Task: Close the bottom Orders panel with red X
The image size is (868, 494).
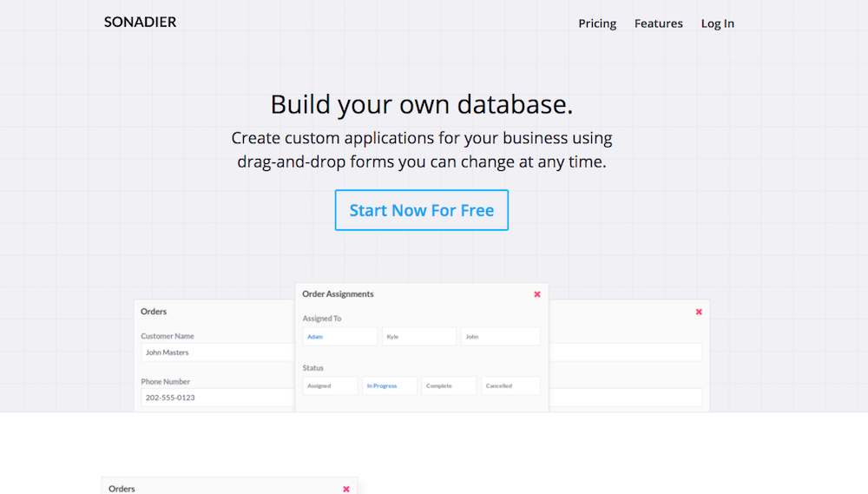Action: 346,489
